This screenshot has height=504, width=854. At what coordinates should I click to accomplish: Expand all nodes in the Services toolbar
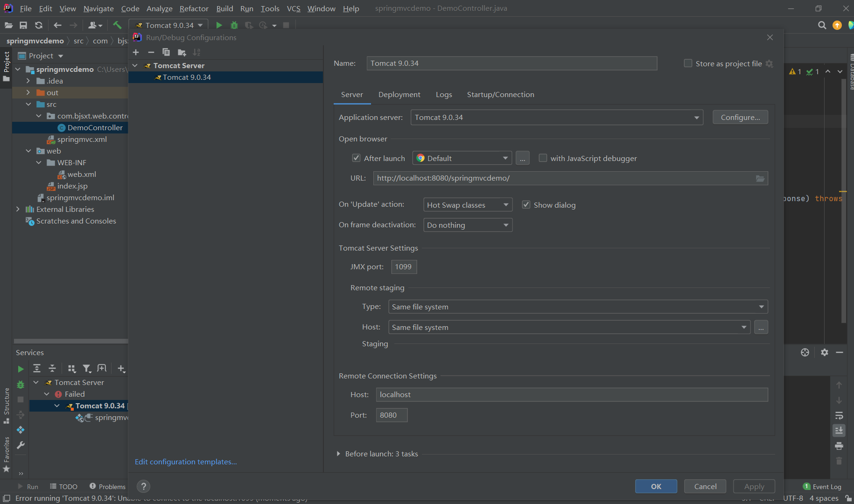point(37,369)
